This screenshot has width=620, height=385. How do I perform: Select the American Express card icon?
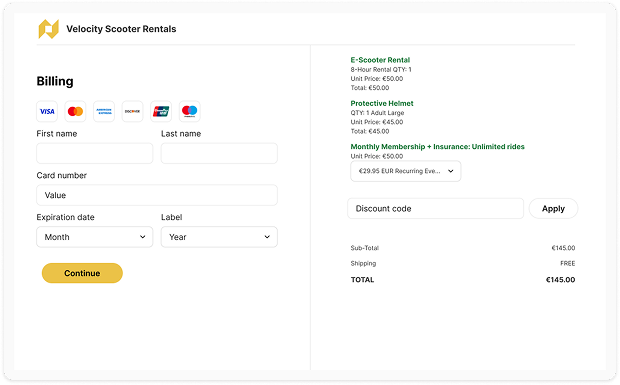tap(104, 111)
